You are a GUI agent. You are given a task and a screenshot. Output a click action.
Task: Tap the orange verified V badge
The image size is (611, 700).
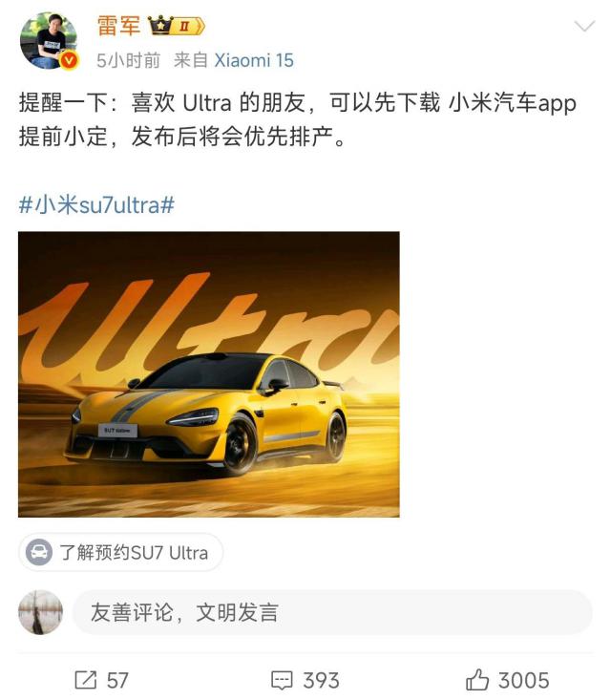[x=69, y=60]
